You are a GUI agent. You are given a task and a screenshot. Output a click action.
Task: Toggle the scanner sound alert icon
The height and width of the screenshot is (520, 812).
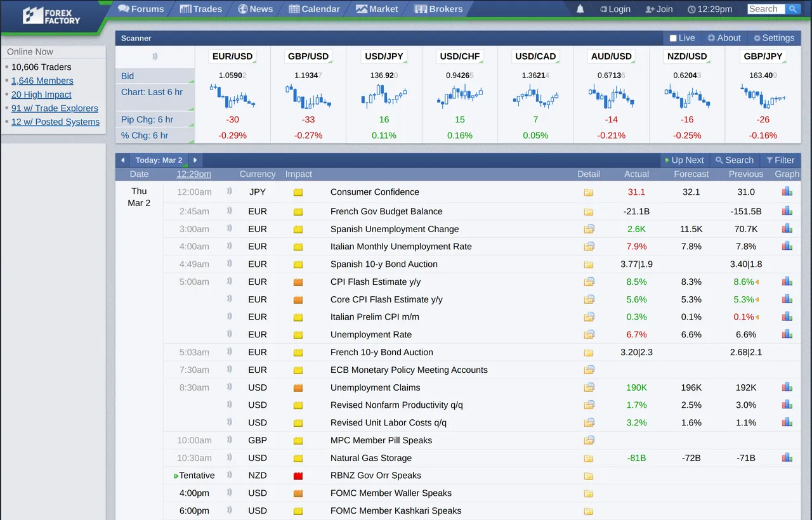155,56
